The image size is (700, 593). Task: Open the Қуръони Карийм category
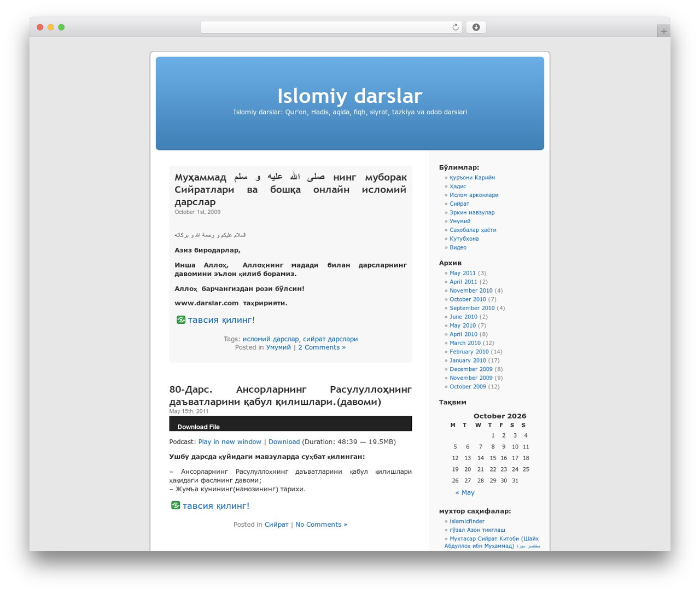(472, 177)
